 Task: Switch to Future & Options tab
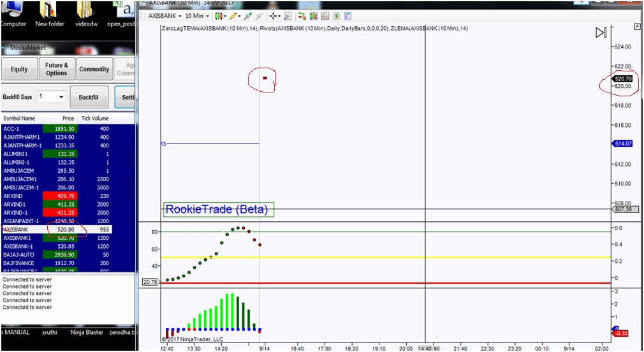[x=56, y=69]
